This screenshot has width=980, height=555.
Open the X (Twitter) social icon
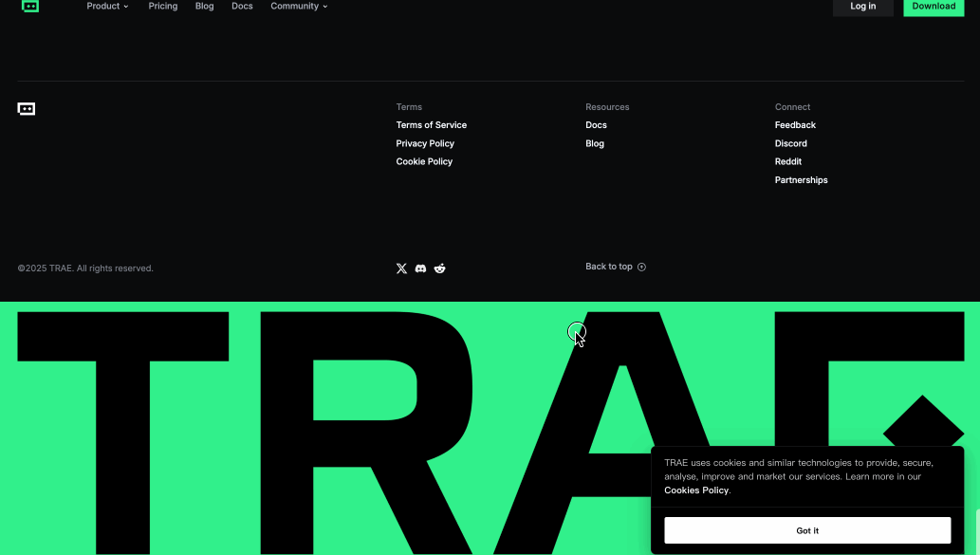tap(401, 268)
